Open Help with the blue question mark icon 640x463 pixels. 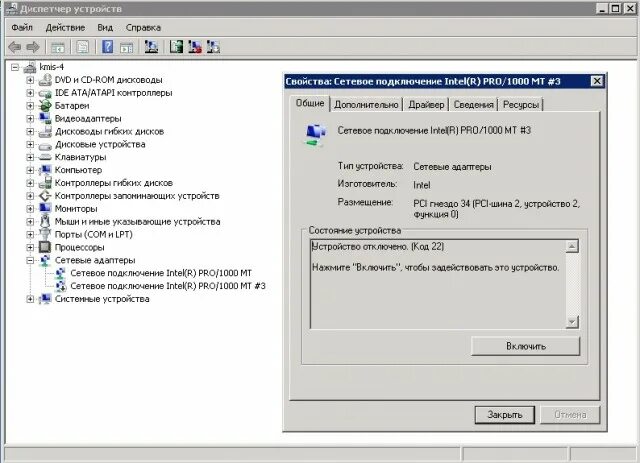107,47
